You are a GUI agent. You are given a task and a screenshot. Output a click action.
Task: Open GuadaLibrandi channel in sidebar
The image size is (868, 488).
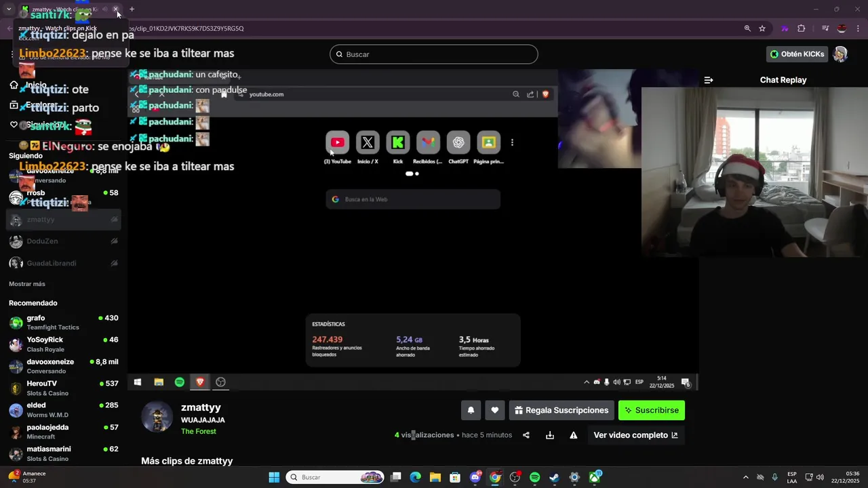pos(64,263)
